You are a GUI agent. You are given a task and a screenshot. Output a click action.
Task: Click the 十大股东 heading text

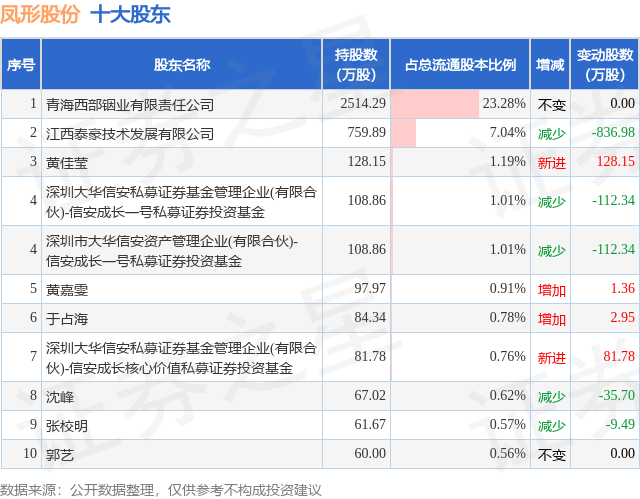[x=130, y=15]
